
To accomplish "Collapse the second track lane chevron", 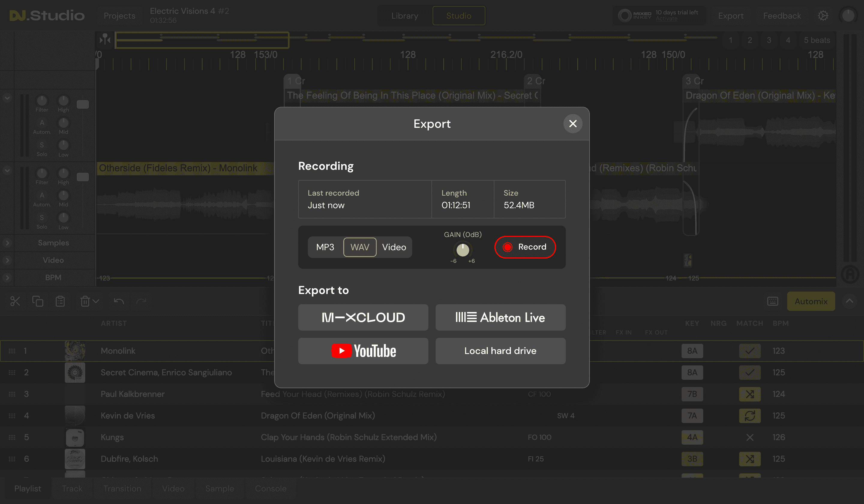I will 7,170.
